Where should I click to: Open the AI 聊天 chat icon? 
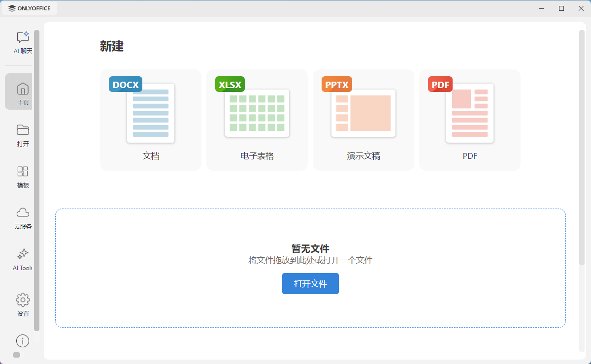(23, 37)
